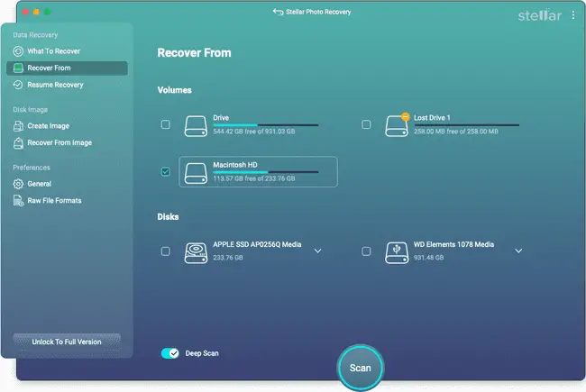Screen dimensions: 586x392
Task: Click the Preferences sidebar heading
Action: (32, 168)
